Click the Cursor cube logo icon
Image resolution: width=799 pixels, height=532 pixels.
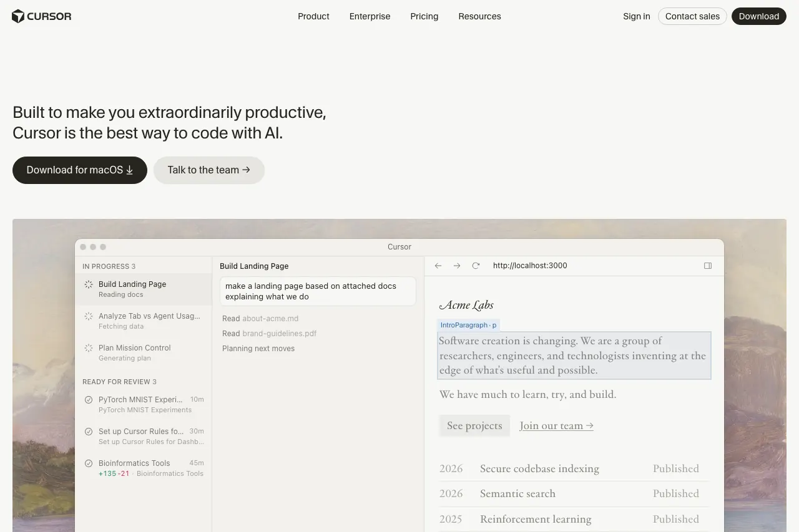pos(18,16)
